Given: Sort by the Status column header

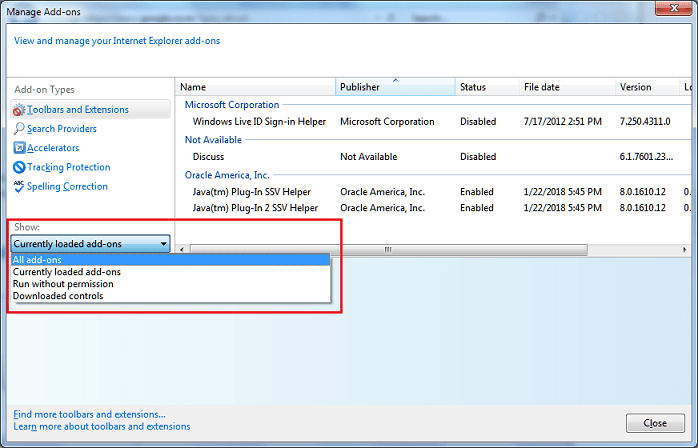Looking at the screenshot, I should point(487,87).
